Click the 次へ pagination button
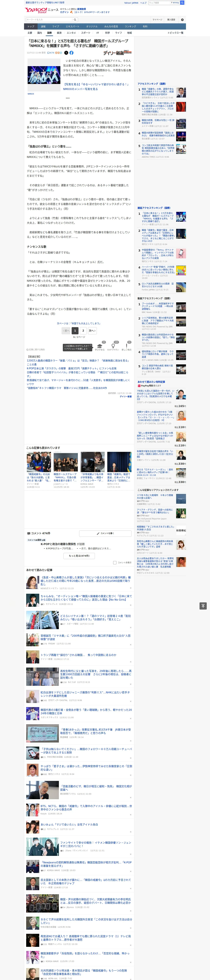Image resolution: width=210 pixels, height=980 pixels. [x=92, y=331]
